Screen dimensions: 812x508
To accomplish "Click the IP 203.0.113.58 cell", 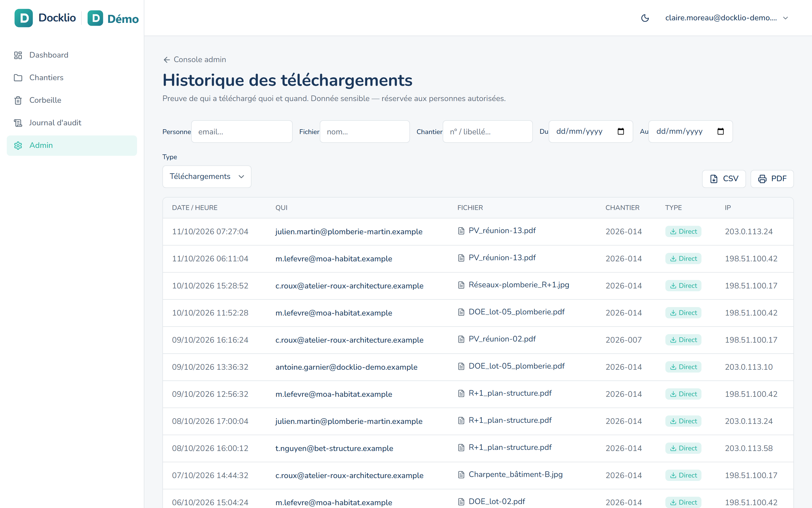I will click(x=749, y=448).
